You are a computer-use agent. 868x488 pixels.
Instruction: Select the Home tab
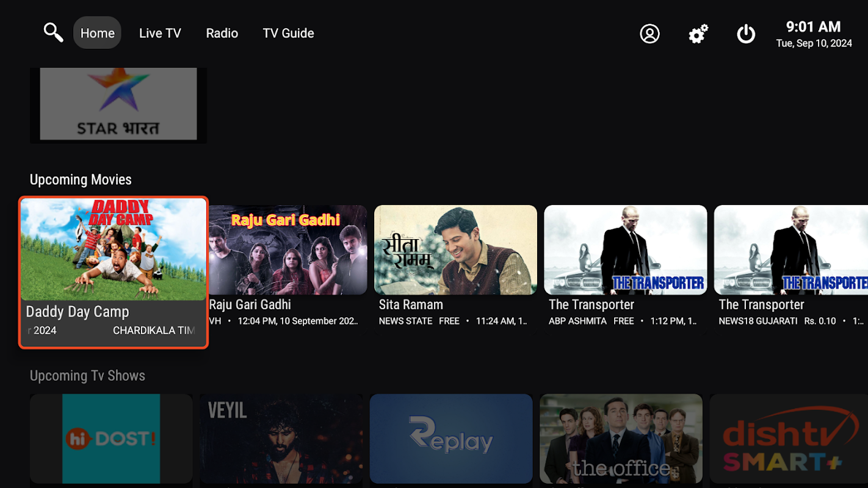point(98,33)
